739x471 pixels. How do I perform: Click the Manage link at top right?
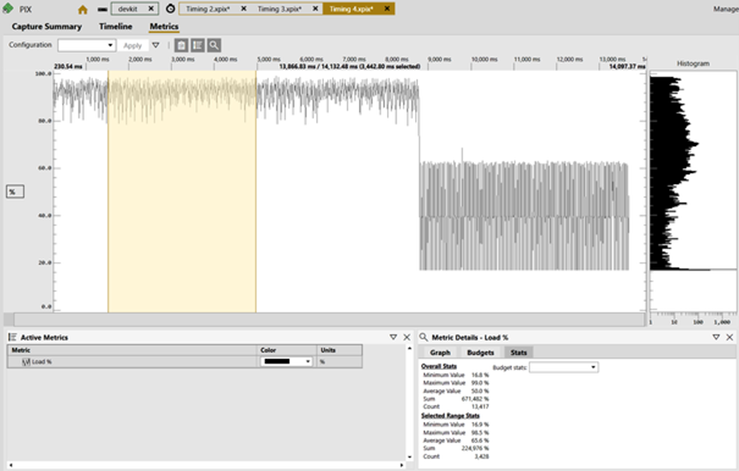click(x=725, y=9)
